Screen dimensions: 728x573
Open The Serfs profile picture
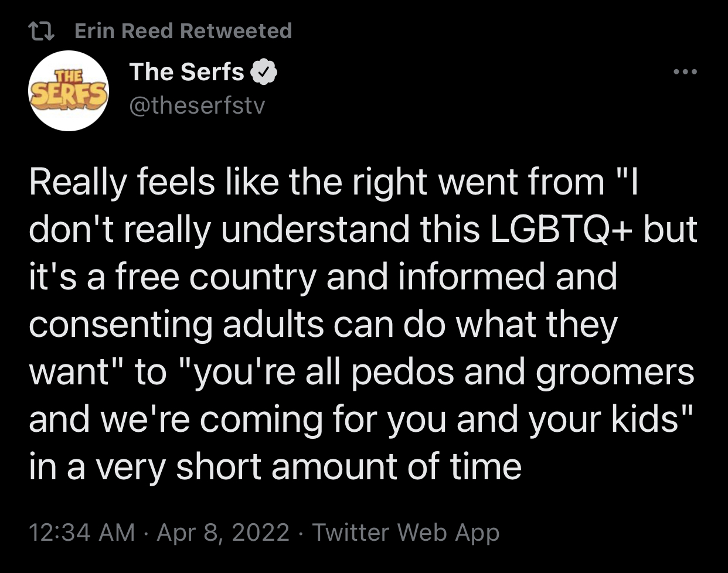(x=69, y=91)
